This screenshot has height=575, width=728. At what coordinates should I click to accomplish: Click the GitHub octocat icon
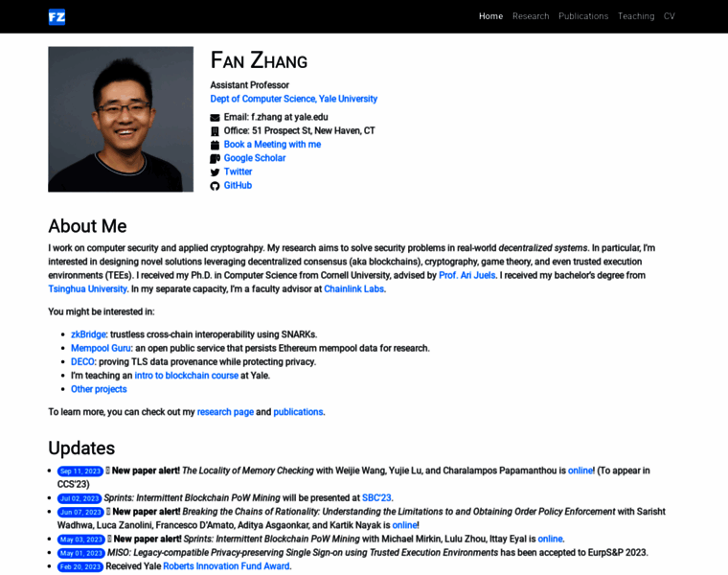pyautogui.click(x=215, y=186)
